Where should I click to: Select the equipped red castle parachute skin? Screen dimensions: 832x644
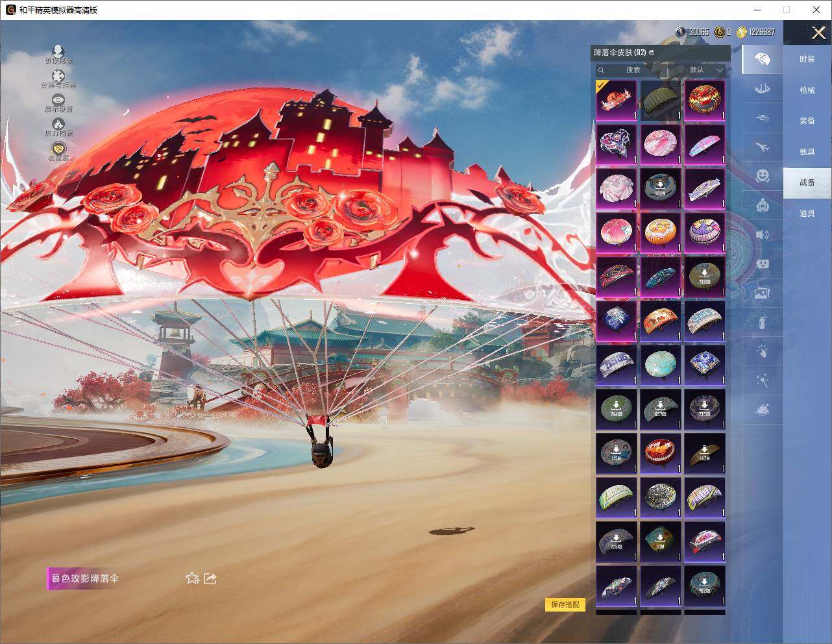coord(616,100)
